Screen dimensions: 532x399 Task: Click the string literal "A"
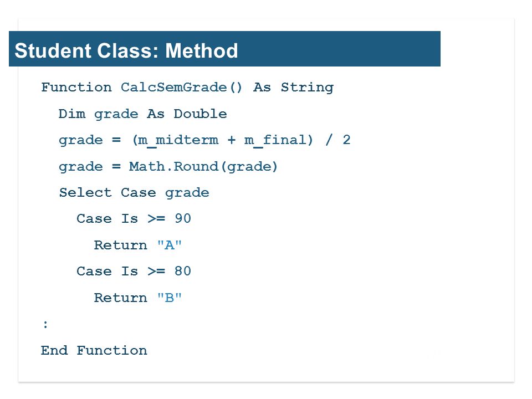tap(170, 244)
